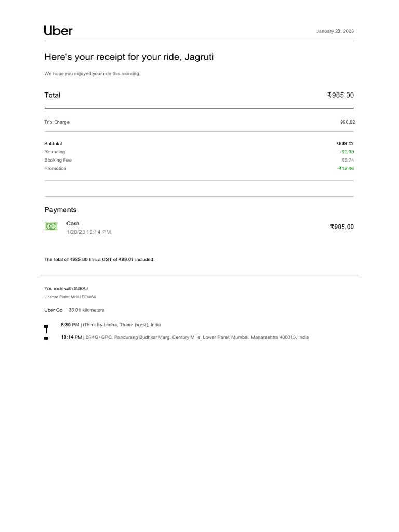This screenshot has height=532, width=399.
Task: Click the Subtotal label
Action: [x=53, y=143]
